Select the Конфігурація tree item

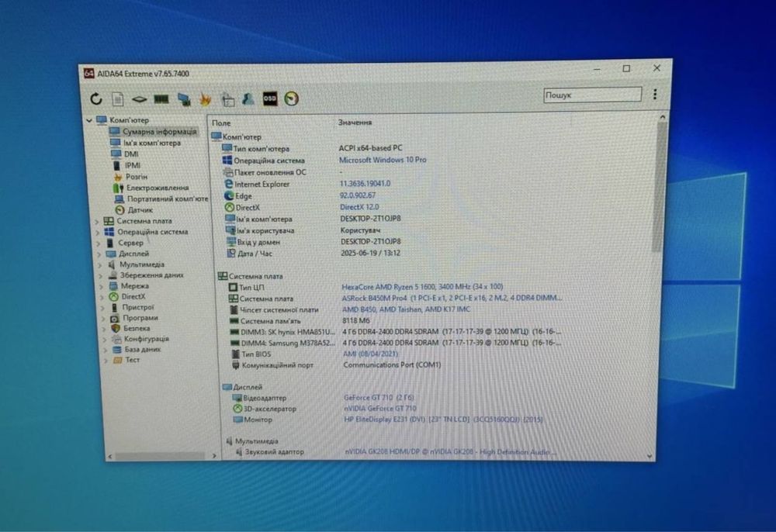pyautogui.click(x=147, y=339)
